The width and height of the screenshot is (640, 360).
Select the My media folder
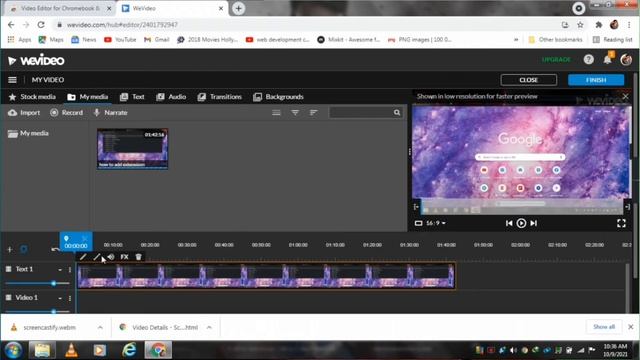coord(28,133)
